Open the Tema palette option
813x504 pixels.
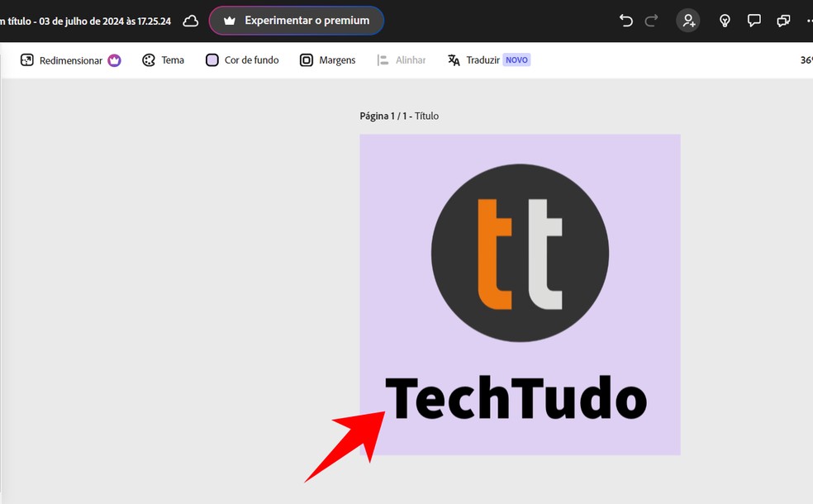click(163, 60)
